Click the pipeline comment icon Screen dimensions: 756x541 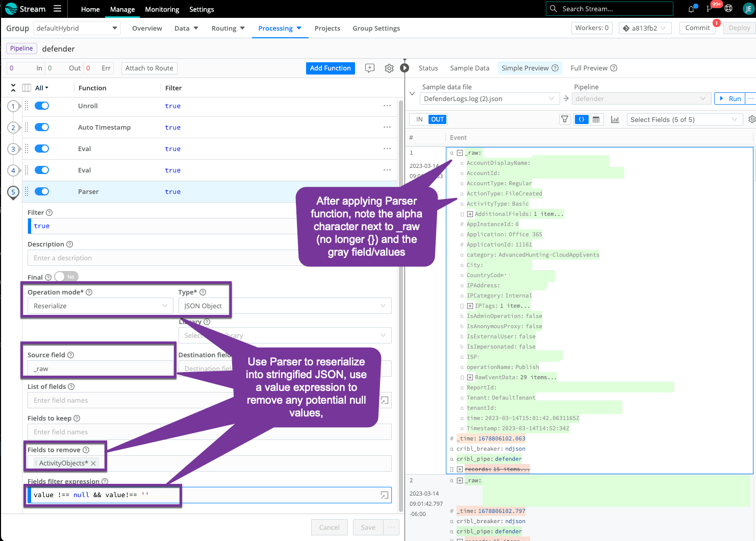[370, 68]
